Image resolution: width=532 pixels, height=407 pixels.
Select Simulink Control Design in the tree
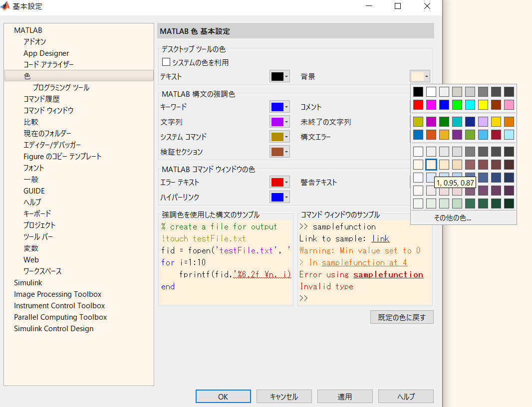pyautogui.click(x=53, y=329)
